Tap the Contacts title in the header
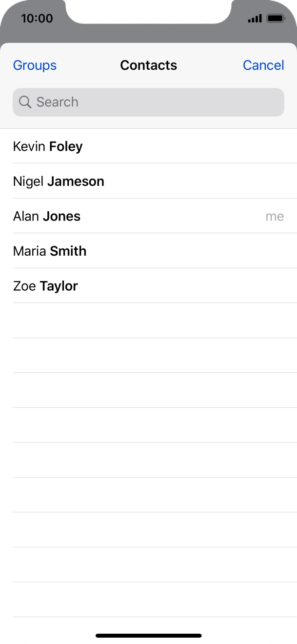Image resolution: width=297 pixels, height=644 pixels. click(x=148, y=65)
